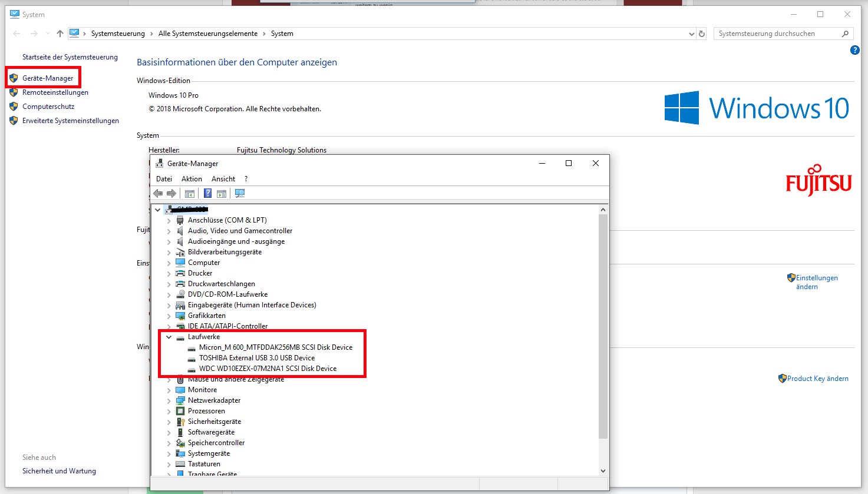Open the address bar history dropdown arrow

pyautogui.click(x=692, y=34)
